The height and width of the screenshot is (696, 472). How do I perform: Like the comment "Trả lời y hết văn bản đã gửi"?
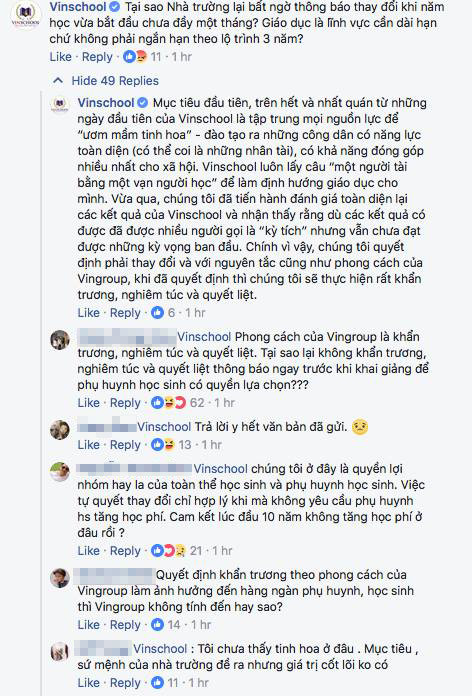[88, 445]
